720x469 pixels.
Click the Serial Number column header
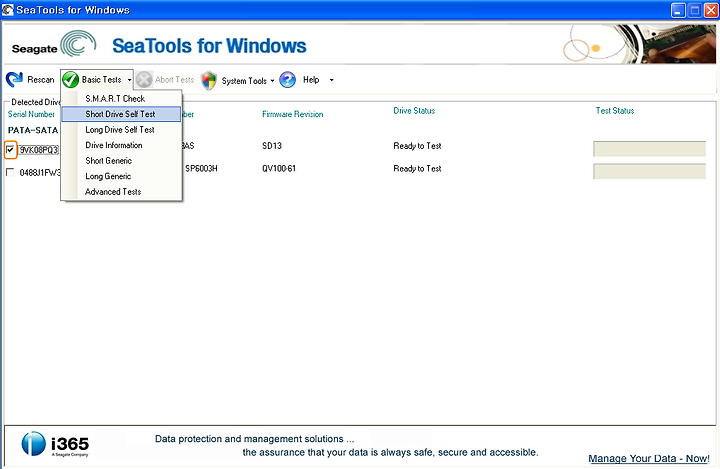[31, 114]
